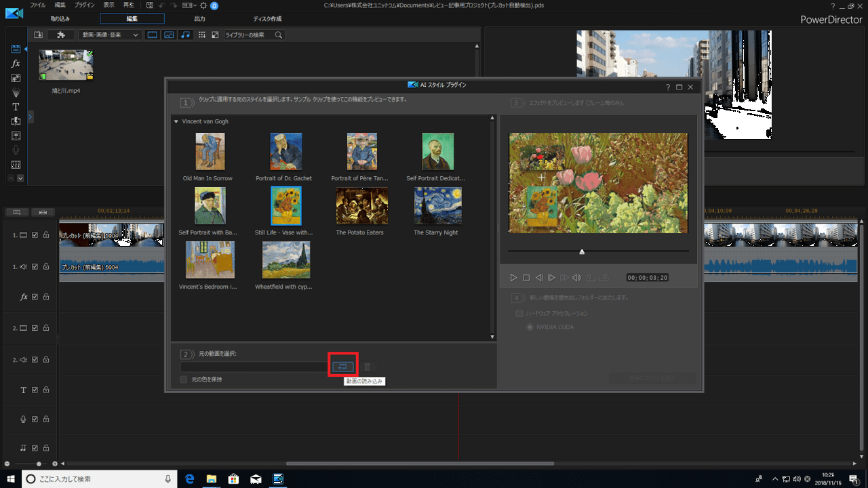Click the timeline zoom in plus button
The height and width of the screenshot is (488, 868).
click(55, 464)
